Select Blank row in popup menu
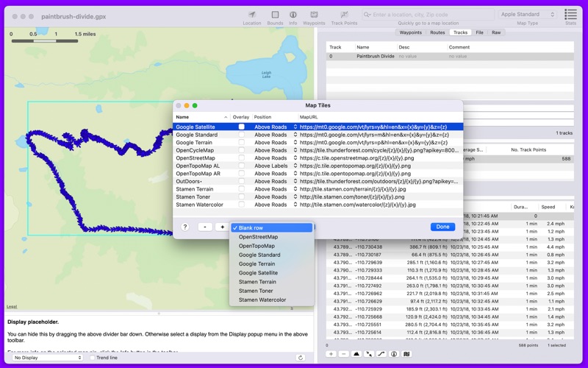The image size is (588, 368). (x=272, y=228)
